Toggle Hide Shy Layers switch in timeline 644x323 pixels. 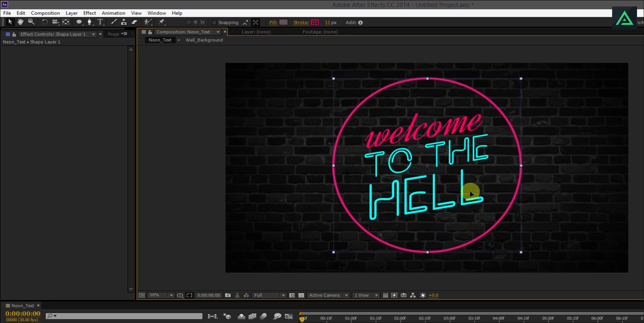(241, 316)
